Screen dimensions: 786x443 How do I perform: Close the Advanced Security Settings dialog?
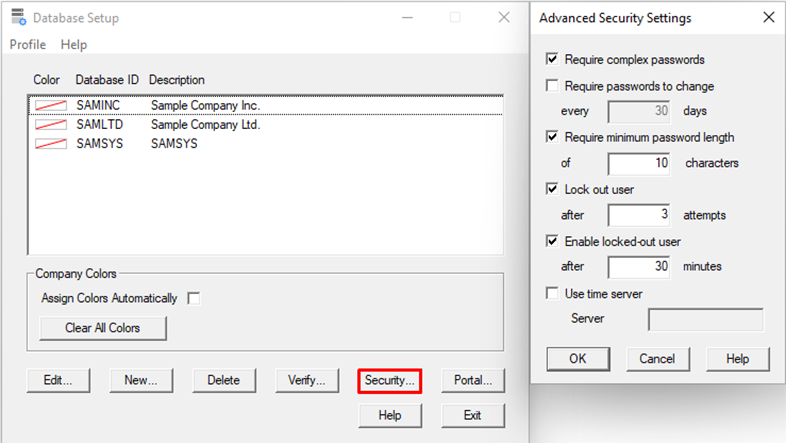coord(767,17)
